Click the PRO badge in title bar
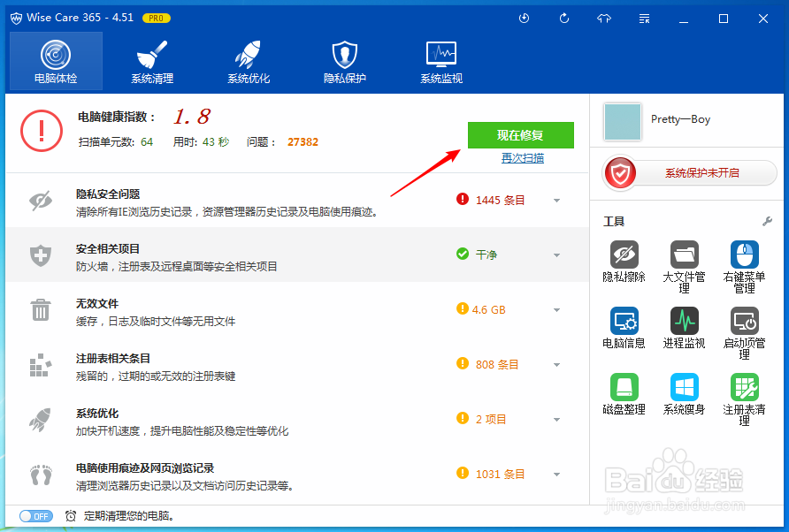Image resolution: width=789 pixels, height=532 pixels. 157,18
